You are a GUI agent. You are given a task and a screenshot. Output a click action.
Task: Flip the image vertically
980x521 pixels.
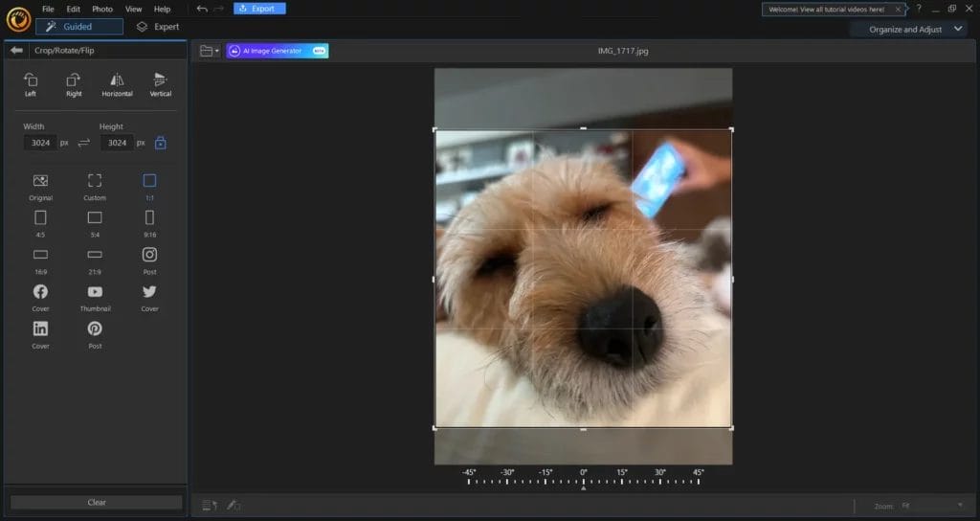point(161,84)
